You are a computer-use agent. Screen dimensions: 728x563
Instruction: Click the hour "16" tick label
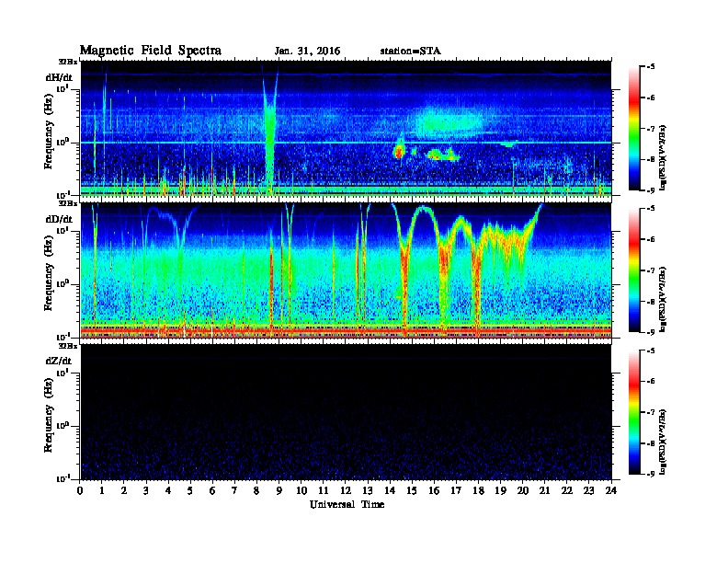click(434, 491)
